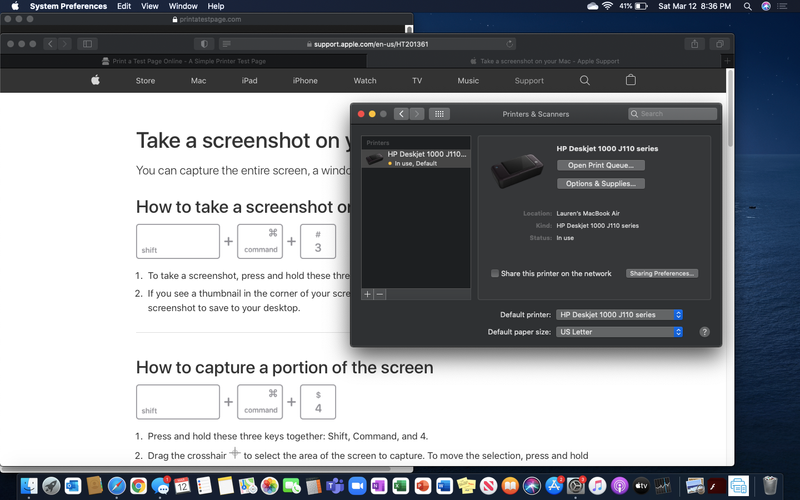The width and height of the screenshot is (800, 500).
Task: Open the Apple shopping bag icon
Action: pos(630,80)
